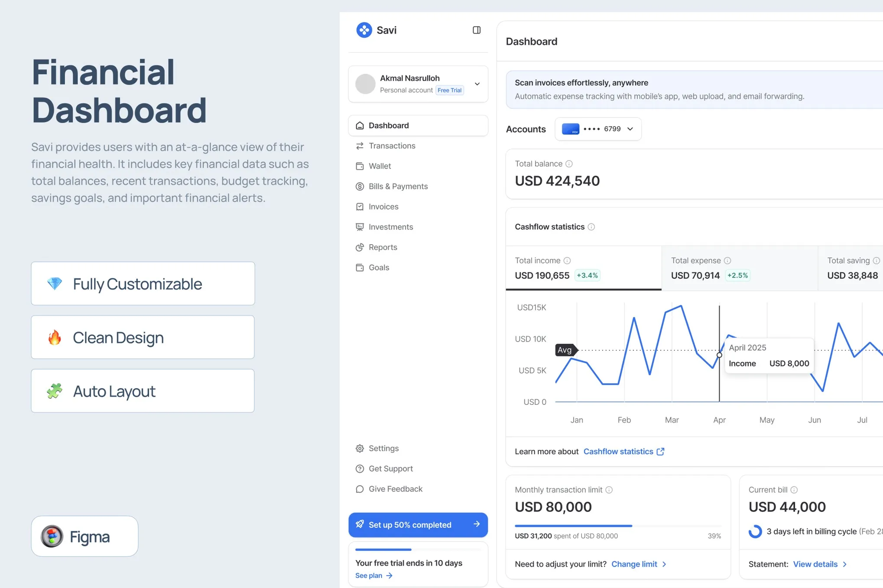The height and width of the screenshot is (588, 883).
Task: Click the Transactions arrows icon
Action: pyautogui.click(x=360, y=146)
